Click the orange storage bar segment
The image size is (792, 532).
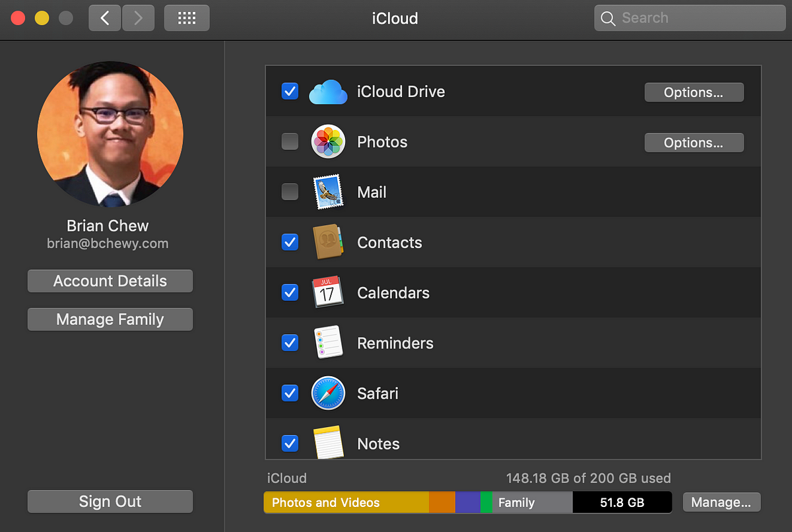442,502
